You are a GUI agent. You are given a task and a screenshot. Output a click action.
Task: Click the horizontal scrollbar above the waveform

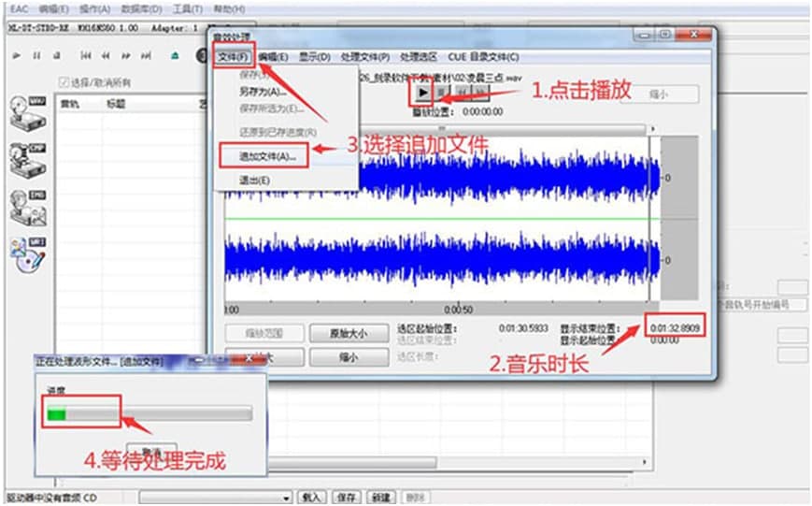tap(503, 128)
